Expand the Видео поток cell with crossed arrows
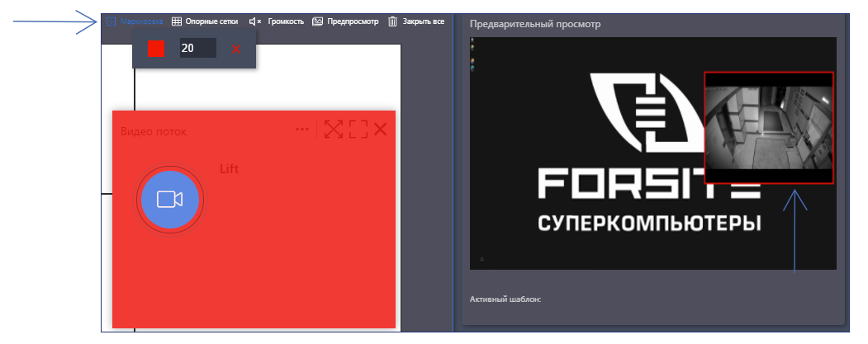This screenshot has height=344, width=868. tap(334, 130)
